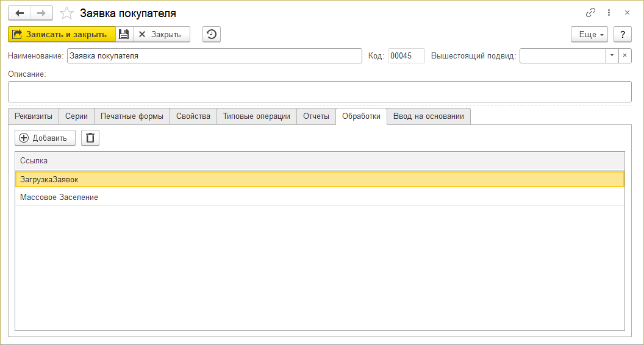644x345 pixels.
Task: Expand the Вышестоящий подвид dropdown
Action: 612,56
